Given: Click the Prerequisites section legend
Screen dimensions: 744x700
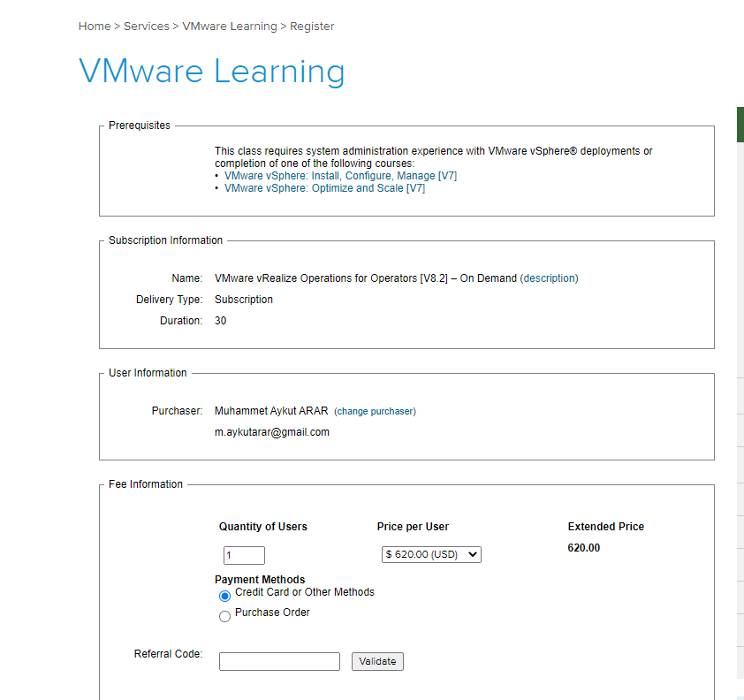Looking at the screenshot, I should 139,126.
